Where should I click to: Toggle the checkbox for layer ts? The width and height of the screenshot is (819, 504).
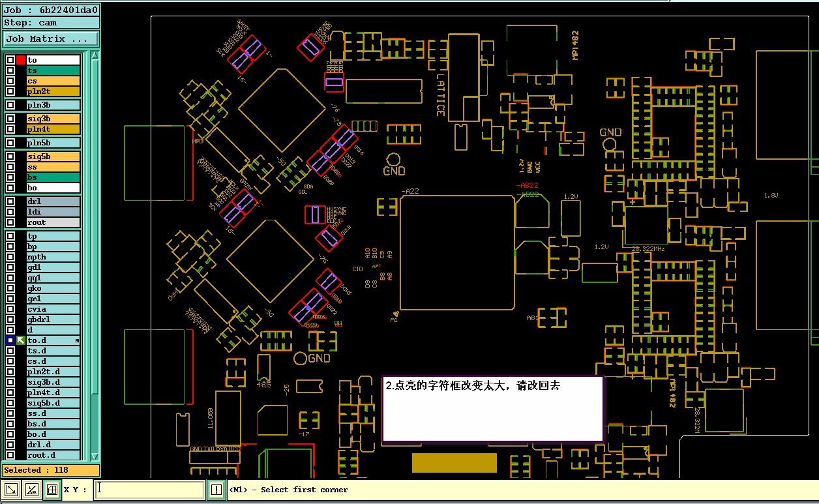(x=10, y=70)
